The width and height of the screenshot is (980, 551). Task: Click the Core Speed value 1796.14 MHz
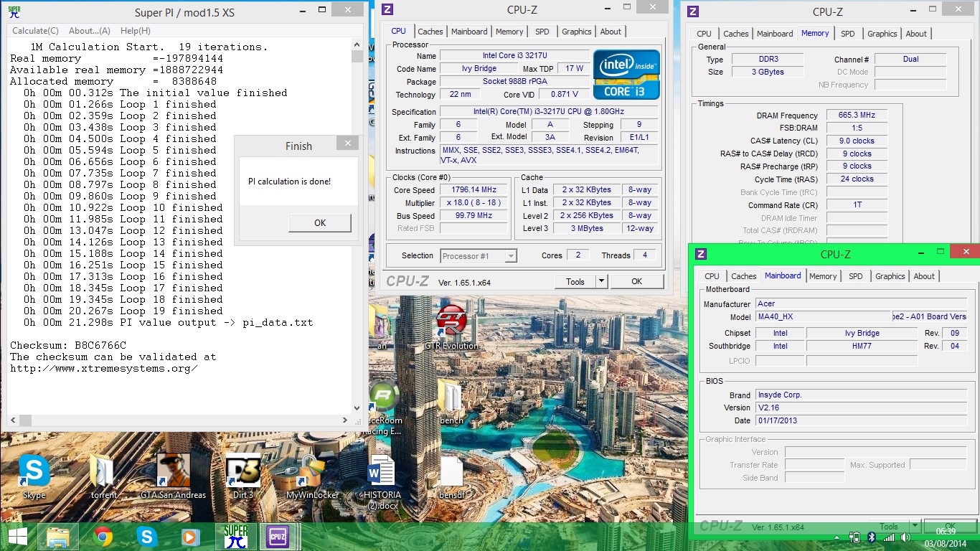pos(474,191)
